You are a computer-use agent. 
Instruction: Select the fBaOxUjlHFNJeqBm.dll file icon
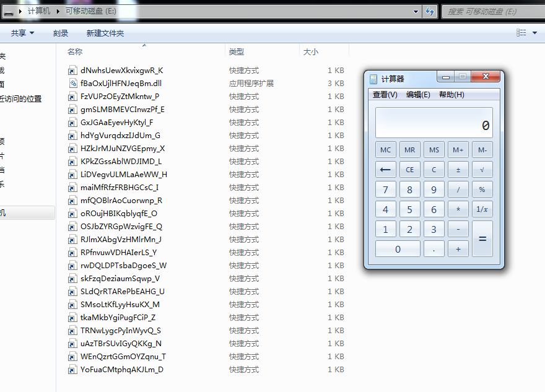click(72, 84)
